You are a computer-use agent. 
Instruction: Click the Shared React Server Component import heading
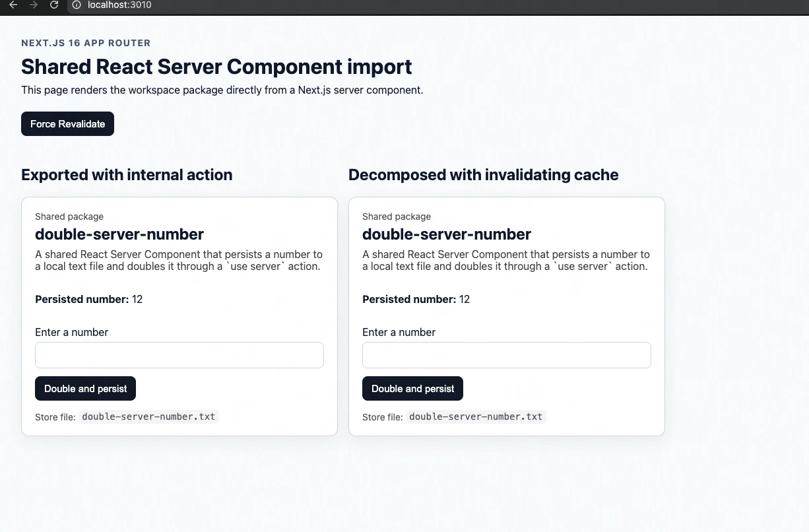click(216, 67)
